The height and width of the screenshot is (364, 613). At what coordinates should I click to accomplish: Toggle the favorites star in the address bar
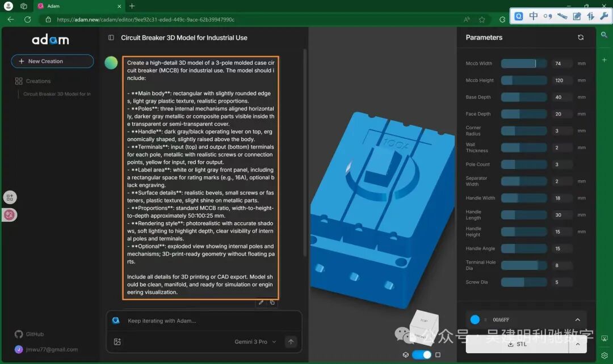click(x=481, y=19)
